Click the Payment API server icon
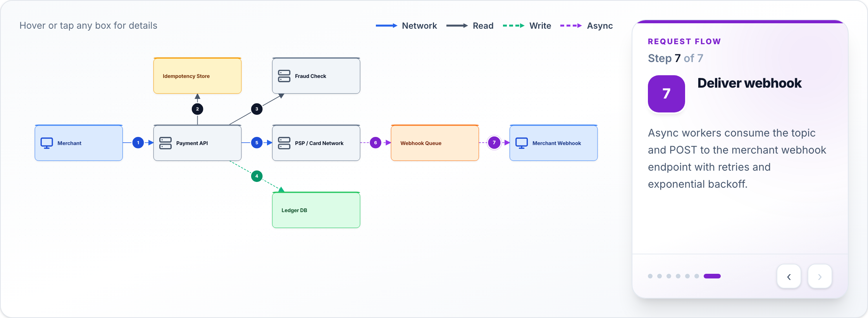 click(165, 143)
